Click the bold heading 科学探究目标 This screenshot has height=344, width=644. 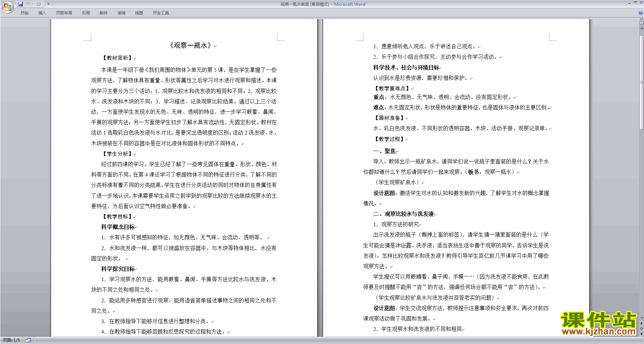pyautogui.click(x=118, y=269)
